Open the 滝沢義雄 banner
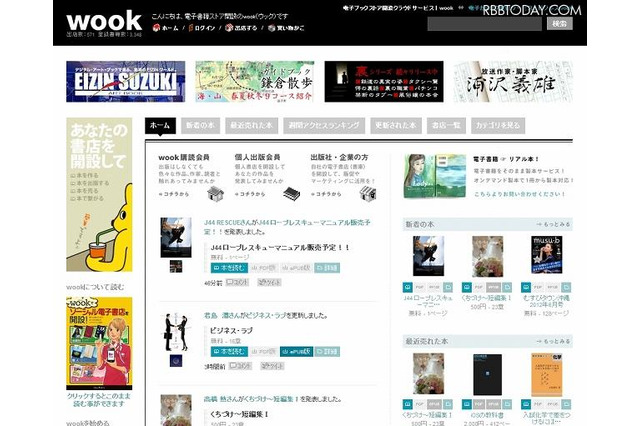Image resolution: width=640 pixels, height=426 pixels. click(x=513, y=82)
